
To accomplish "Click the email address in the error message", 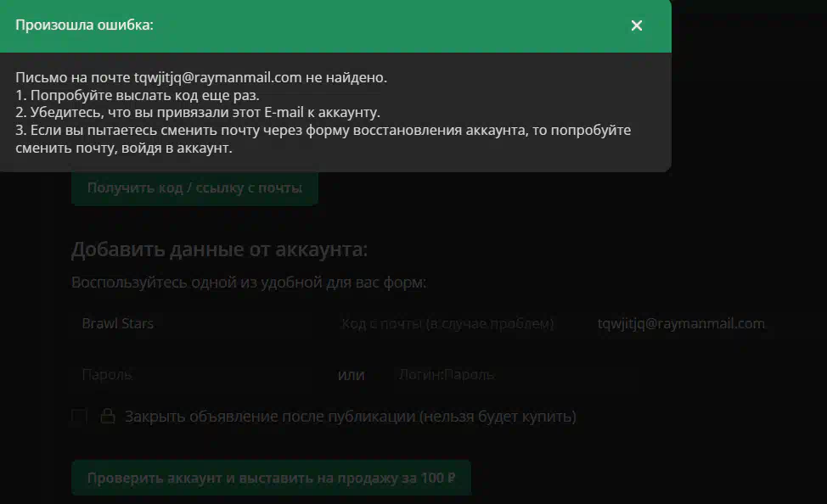I will (x=218, y=77).
